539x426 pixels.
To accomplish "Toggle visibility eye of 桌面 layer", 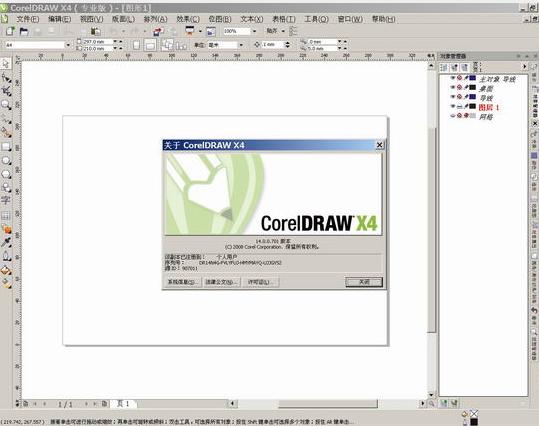I will pyautogui.click(x=453, y=88).
